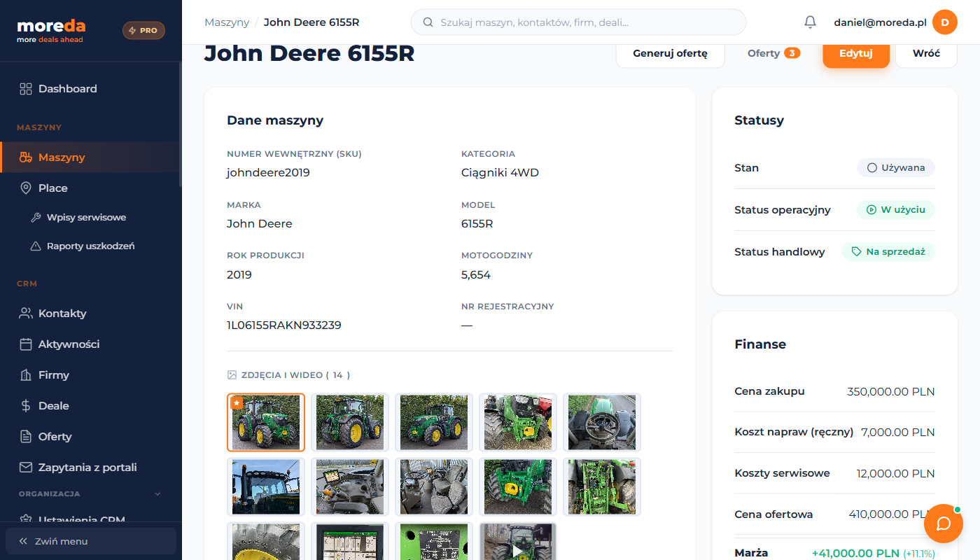Screen dimensions: 980x560
Task: Click the VIN value 1L06155RAKN933239
Action: point(284,325)
